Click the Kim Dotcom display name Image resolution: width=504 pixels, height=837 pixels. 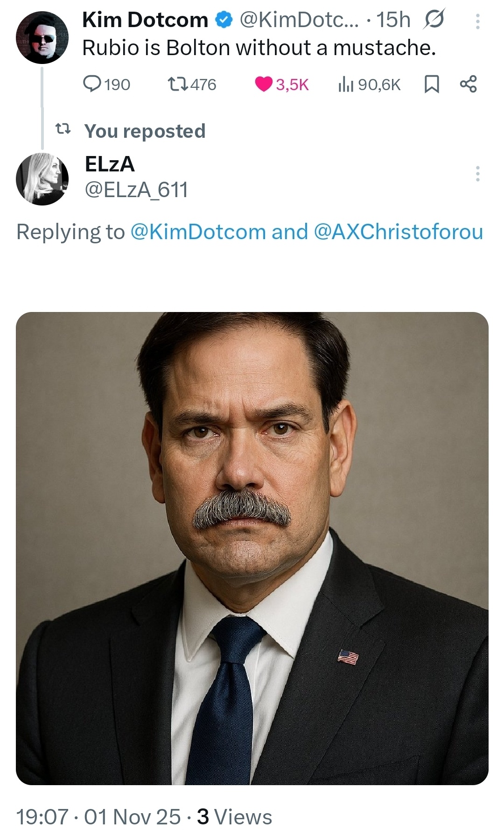[145, 20]
